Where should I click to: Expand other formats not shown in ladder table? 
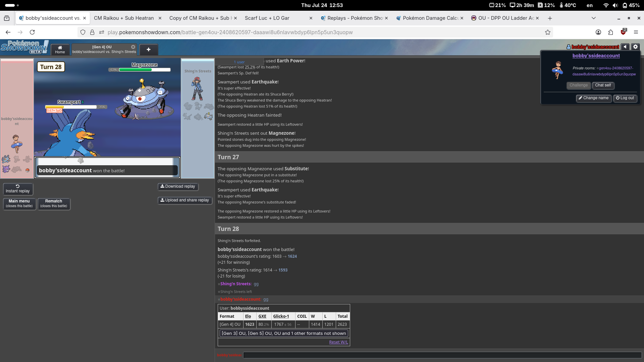284,333
